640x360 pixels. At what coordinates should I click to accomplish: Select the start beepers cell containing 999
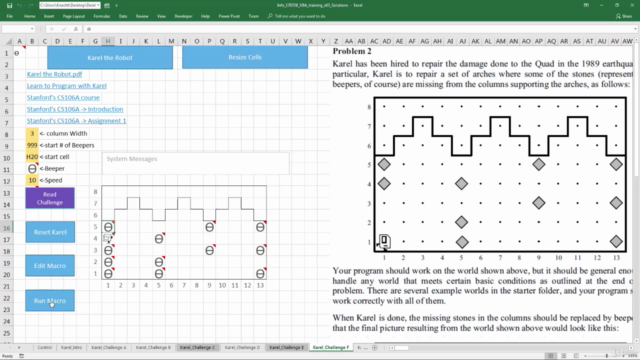pyautogui.click(x=32, y=145)
